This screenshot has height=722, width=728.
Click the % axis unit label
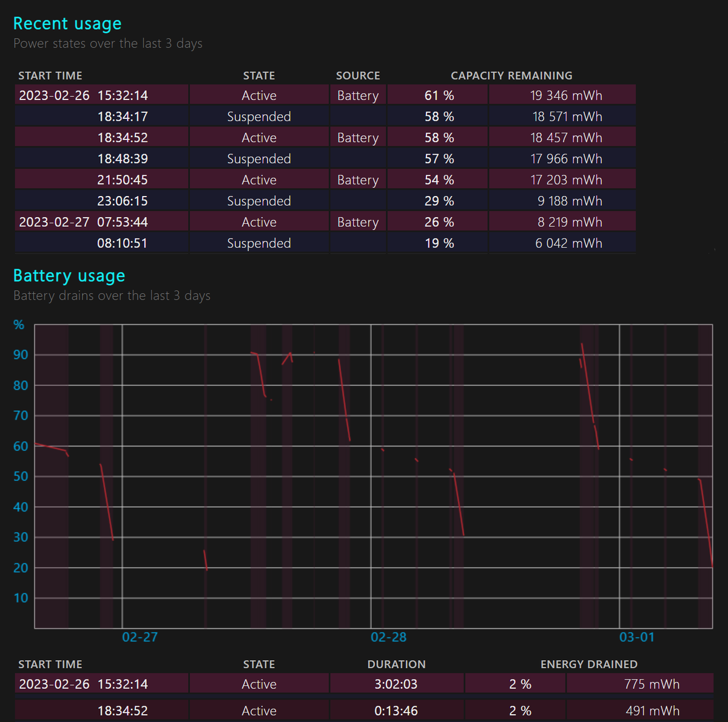coord(19,325)
